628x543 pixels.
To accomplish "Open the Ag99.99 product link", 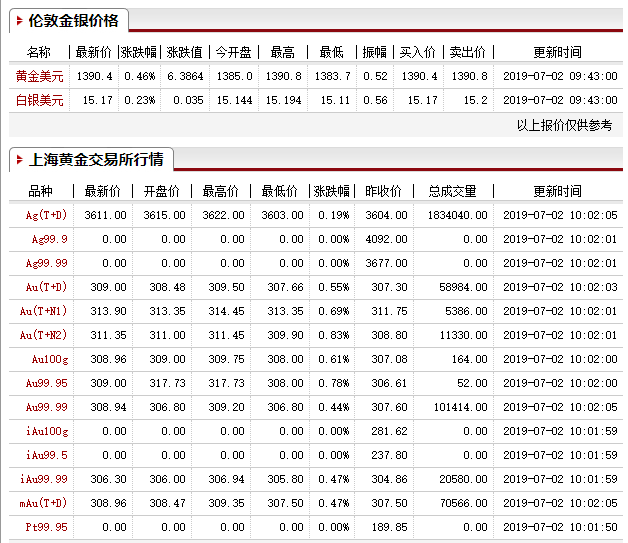I will coord(48,263).
